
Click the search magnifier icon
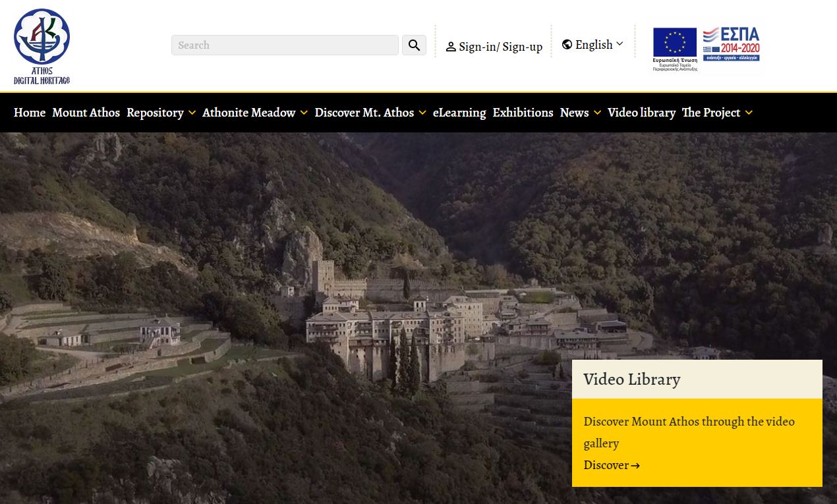(x=414, y=45)
